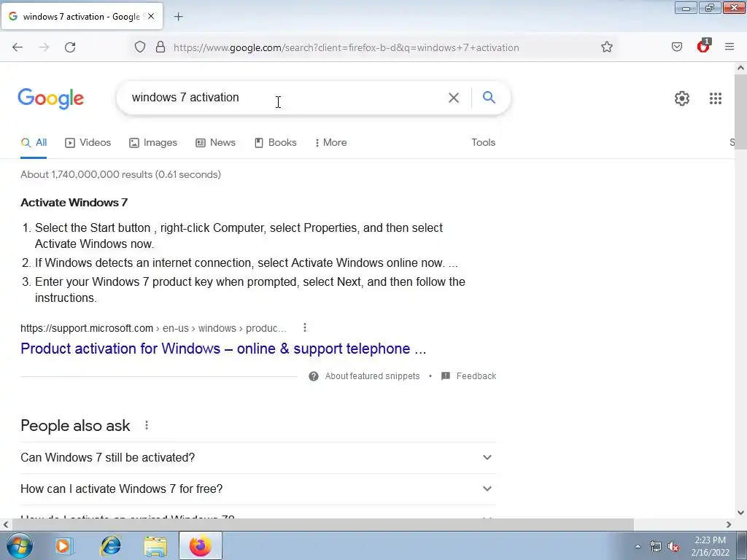Click the horizontal scrollbar right arrow
The image size is (747, 560).
coord(729,525)
